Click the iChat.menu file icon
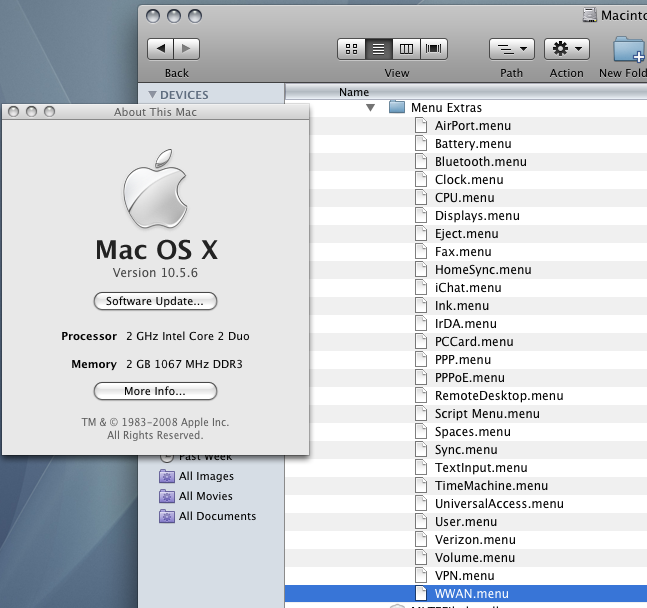The height and width of the screenshot is (608, 647). [421, 288]
